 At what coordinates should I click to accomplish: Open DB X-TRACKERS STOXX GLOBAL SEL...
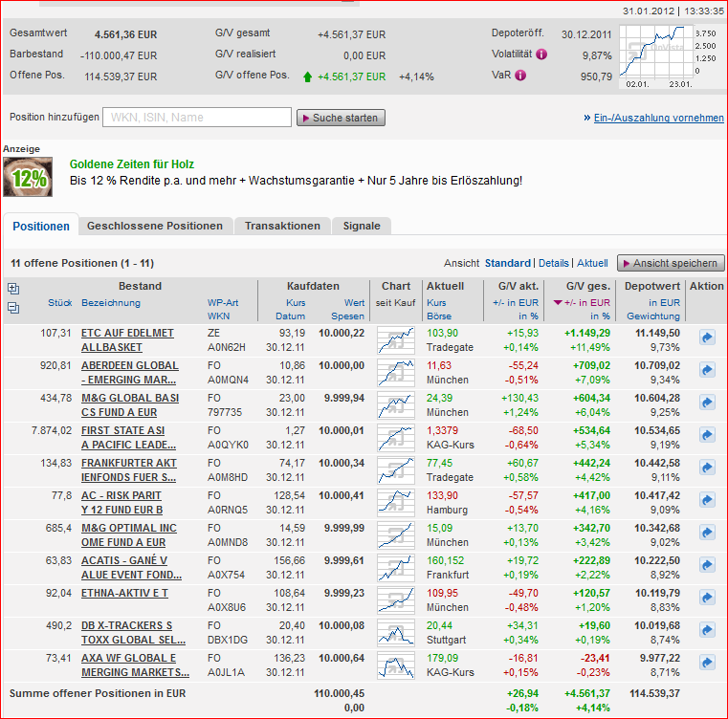point(133,633)
